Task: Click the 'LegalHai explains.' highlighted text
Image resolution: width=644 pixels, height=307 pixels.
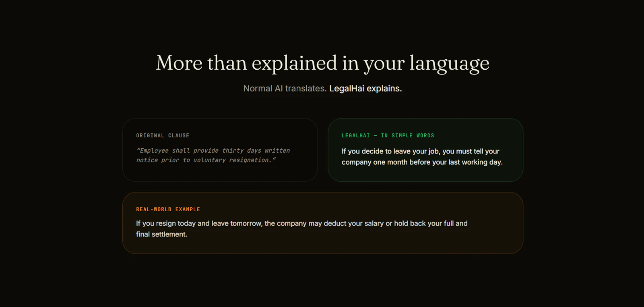Action: point(365,89)
